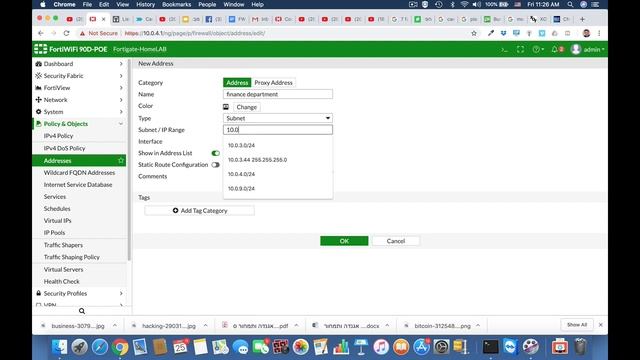Click the Subnet / IP Range field

click(278, 130)
